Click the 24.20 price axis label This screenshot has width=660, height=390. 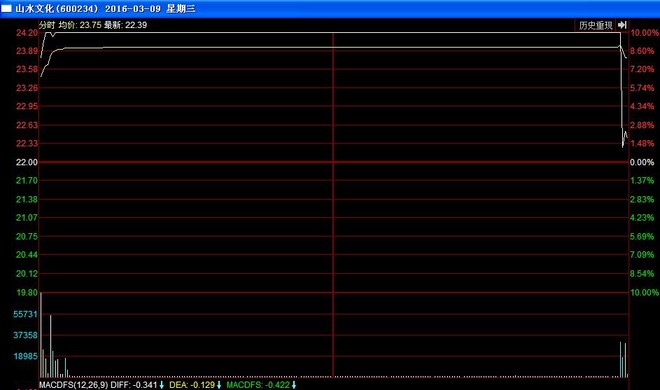coord(27,33)
